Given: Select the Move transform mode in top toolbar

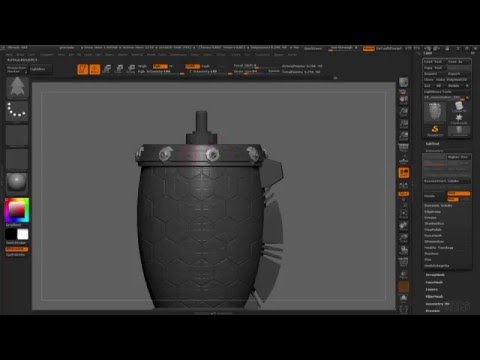Looking at the screenshot, I should (107, 69).
